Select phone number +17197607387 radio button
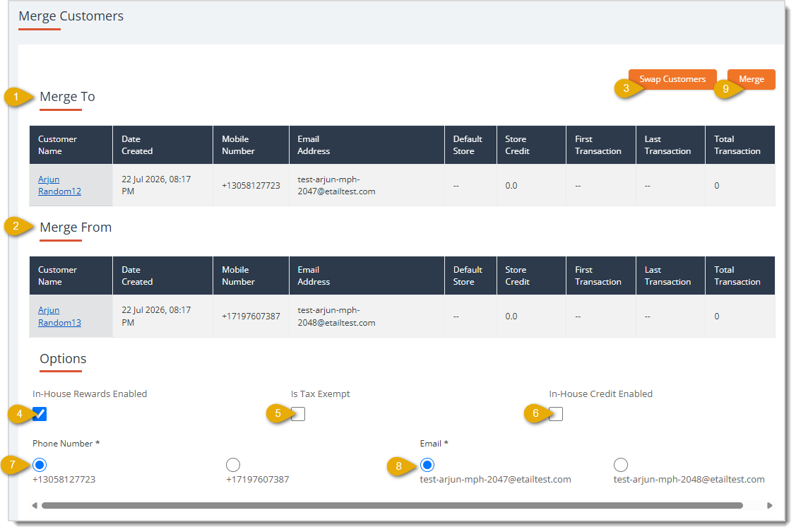This screenshot has width=796, height=532. tap(233, 464)
